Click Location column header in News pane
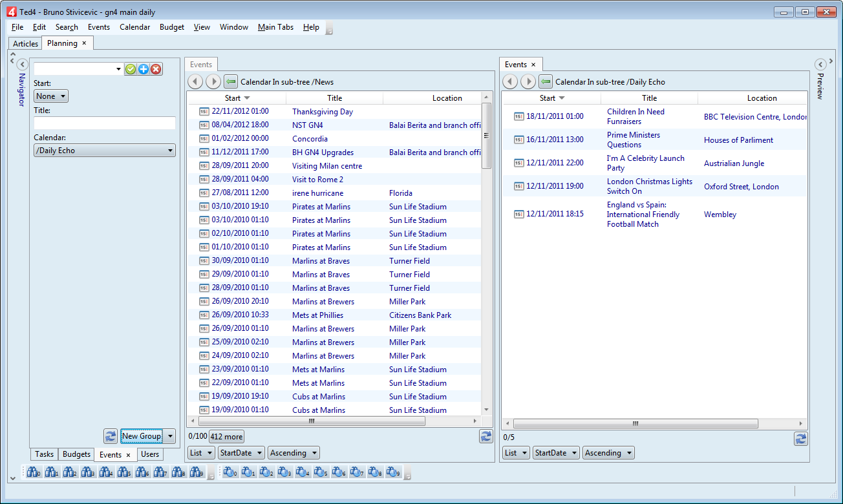Screen dimensions: 843x504 (x=432, y=98)
